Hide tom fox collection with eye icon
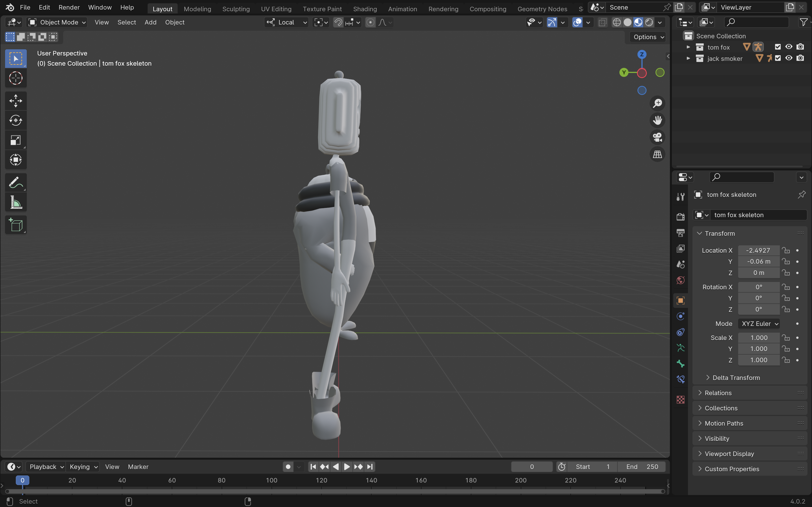Screen dimensions: 812x507 point(789,47)
